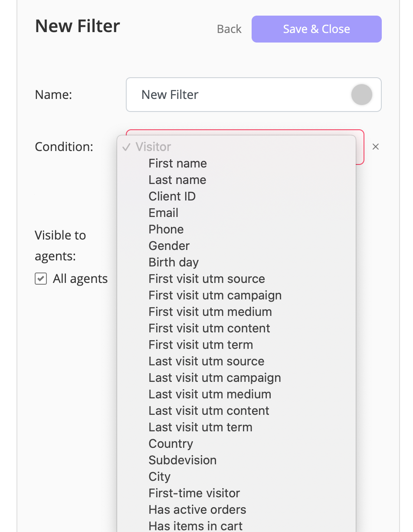
Task: Select Email condition option
Action: point(163,213)
